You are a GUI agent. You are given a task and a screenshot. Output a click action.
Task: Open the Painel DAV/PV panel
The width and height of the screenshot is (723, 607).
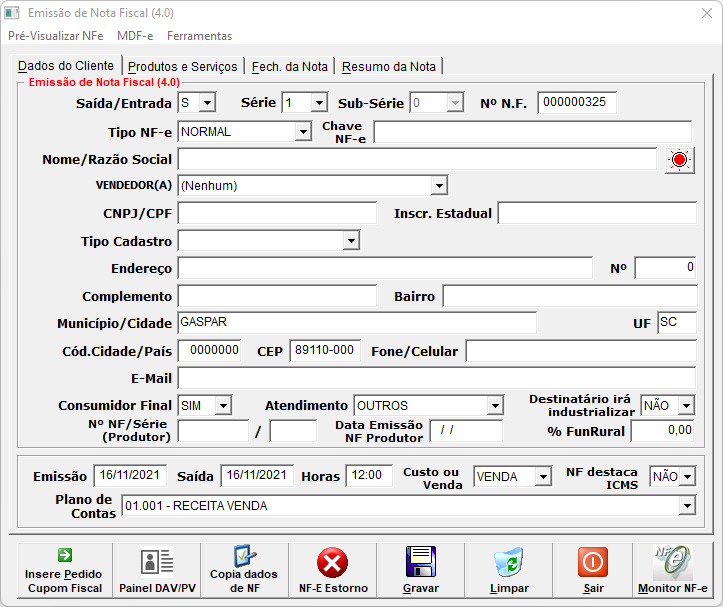point(157,570)
